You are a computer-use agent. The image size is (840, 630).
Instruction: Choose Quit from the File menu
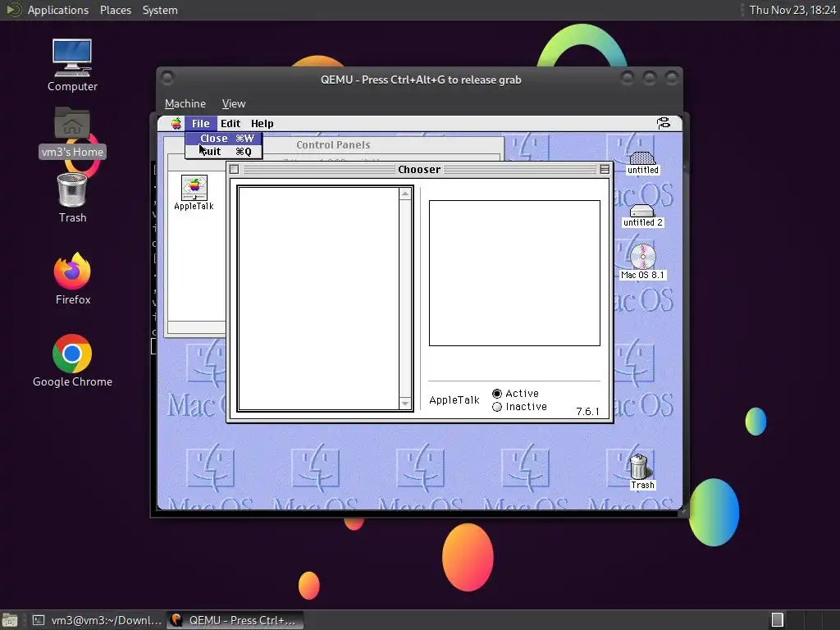pyautogui.click(x=223, y=152)
